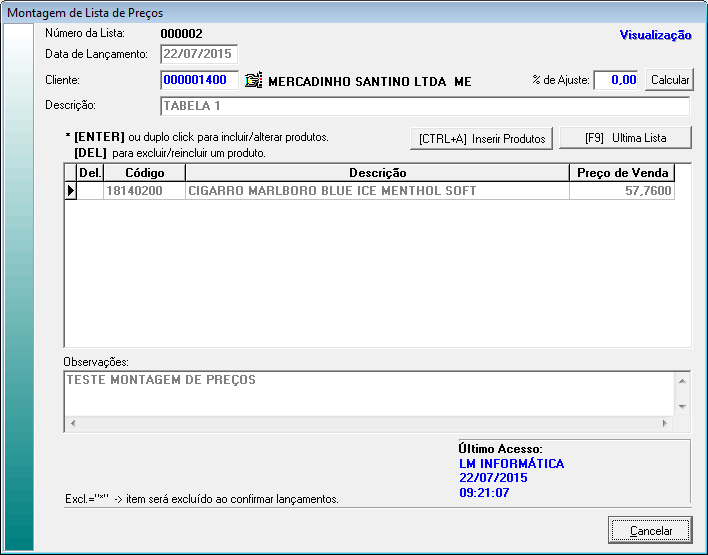
Task: Click the [CTRL+A] Inserir Produtos button
Action: click(481, 138)
